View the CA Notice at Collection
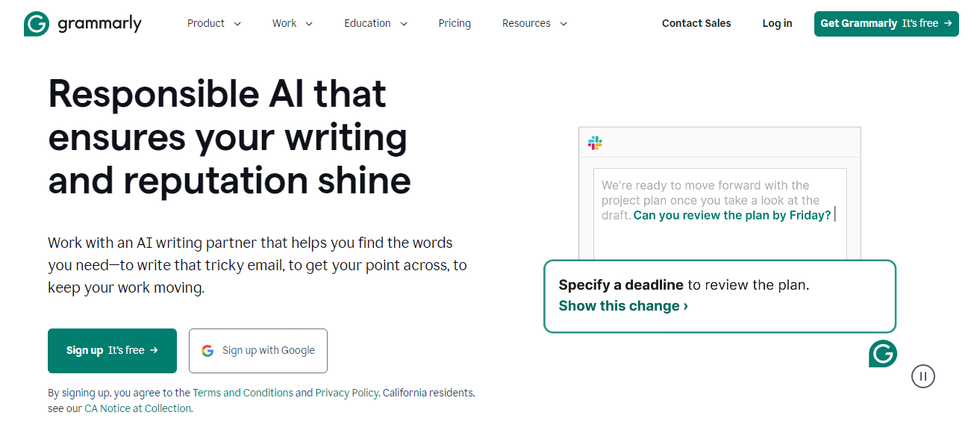The width and height of the screenshot is (980, 436). click(138, 408)
